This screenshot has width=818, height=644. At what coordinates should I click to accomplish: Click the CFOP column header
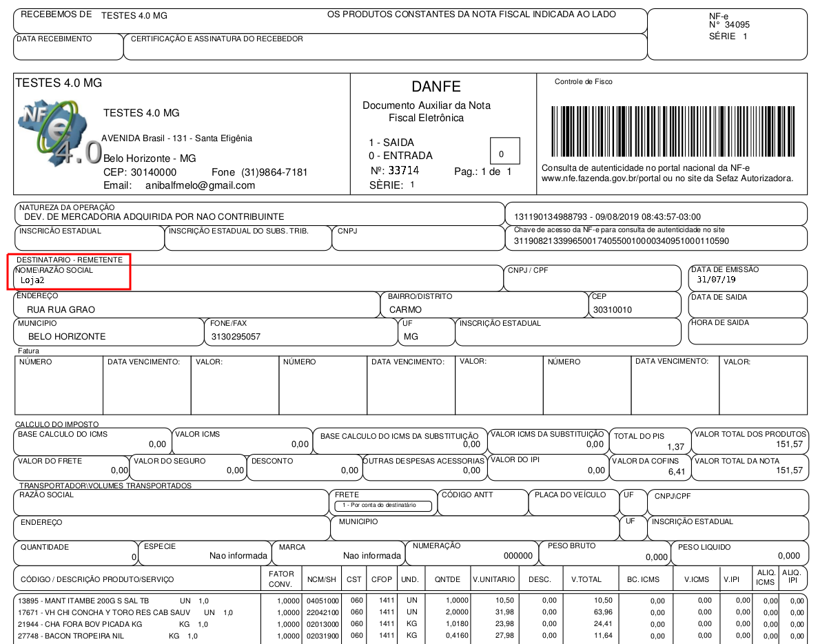point(382,579)
